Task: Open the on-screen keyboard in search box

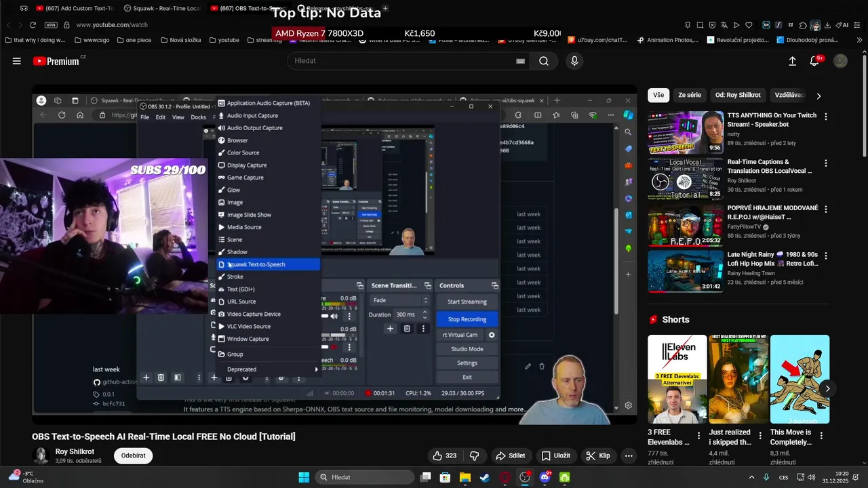Action: tap(520, 61)
